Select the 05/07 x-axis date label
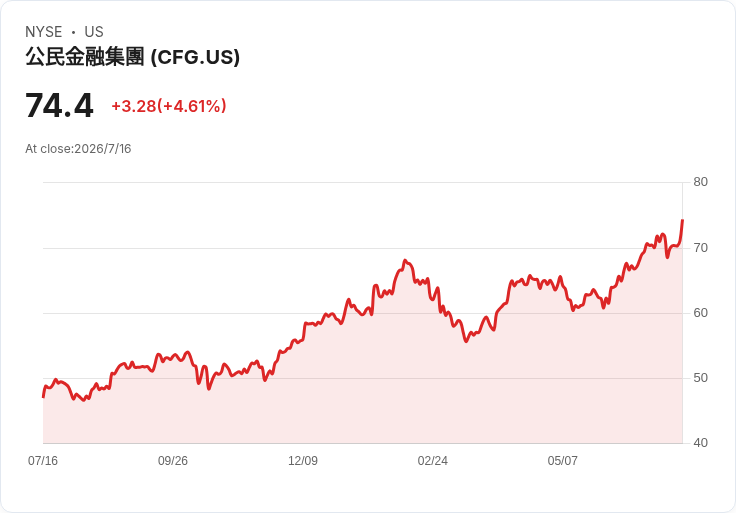The height and width of the screenshot is (513, 736). tap(562, 461)
